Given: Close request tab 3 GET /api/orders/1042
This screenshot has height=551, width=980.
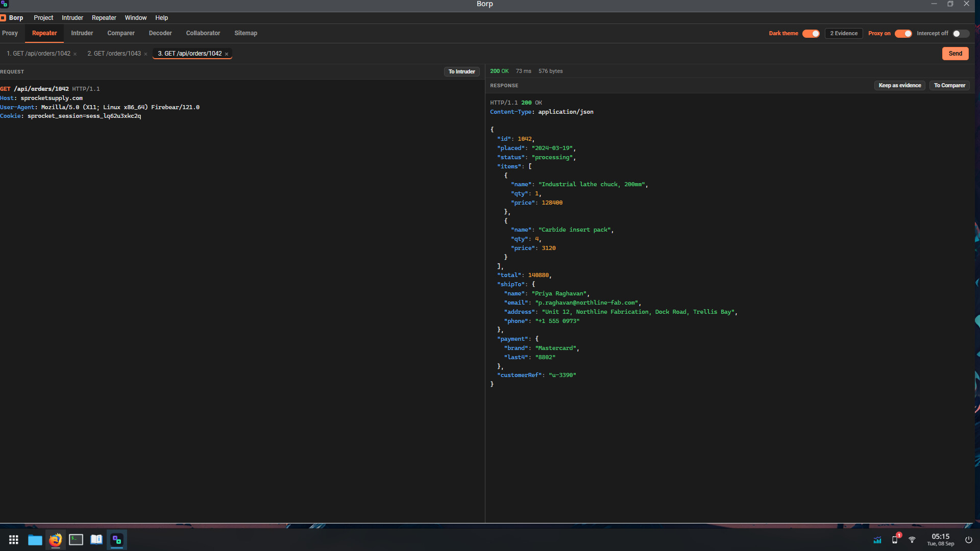Looking at the screenshot, I should click(227, 54).
